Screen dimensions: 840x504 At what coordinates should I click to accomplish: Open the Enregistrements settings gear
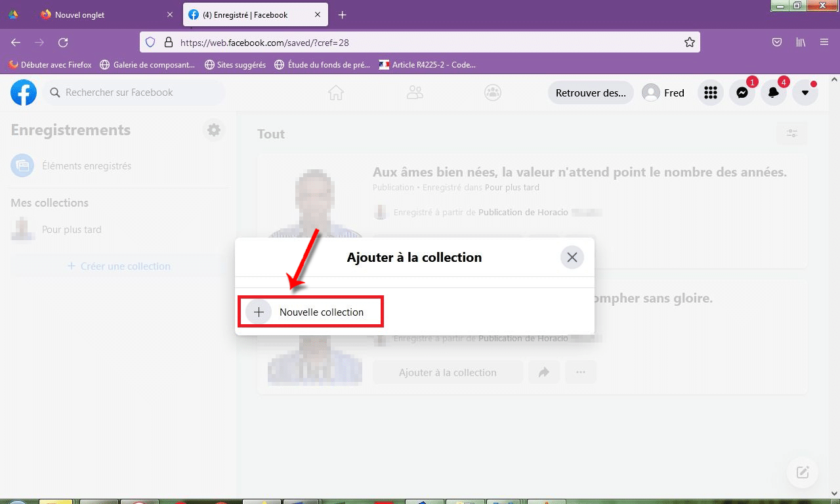[214, 130]
